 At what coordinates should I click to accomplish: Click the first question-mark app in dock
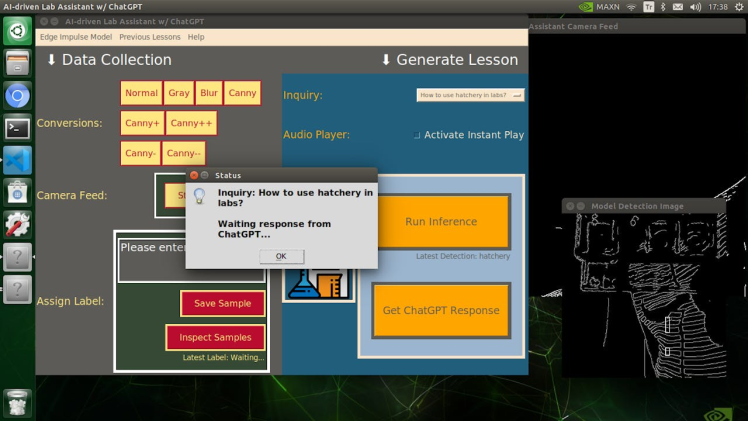click(x=17, y=257)
